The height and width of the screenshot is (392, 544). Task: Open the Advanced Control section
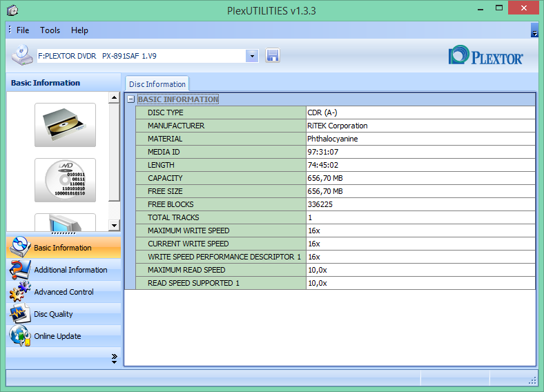(x=64, y=292)
